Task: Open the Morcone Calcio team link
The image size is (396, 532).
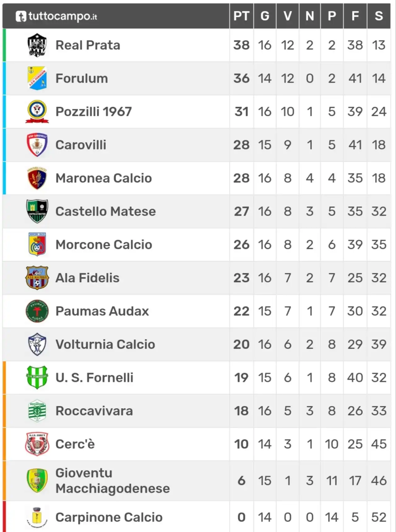Action: (104, 244)
